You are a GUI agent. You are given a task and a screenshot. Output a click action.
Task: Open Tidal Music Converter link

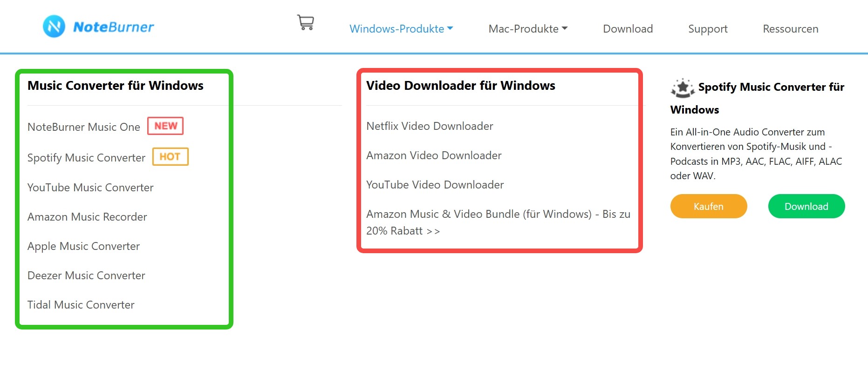click(x=81, y=305)
